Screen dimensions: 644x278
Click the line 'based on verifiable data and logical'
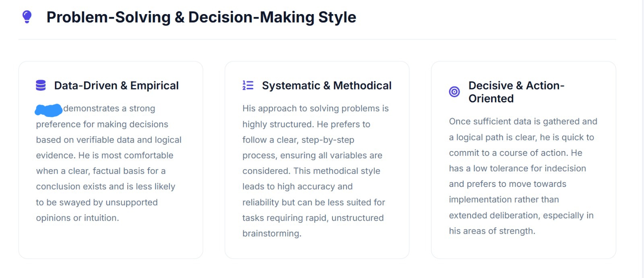109,140
